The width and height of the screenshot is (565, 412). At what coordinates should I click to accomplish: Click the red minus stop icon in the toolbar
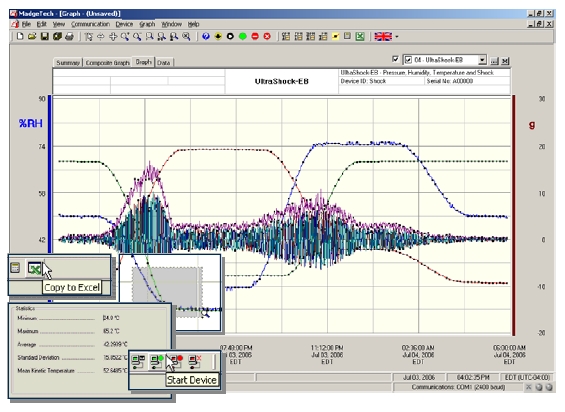tap(255, 36)
